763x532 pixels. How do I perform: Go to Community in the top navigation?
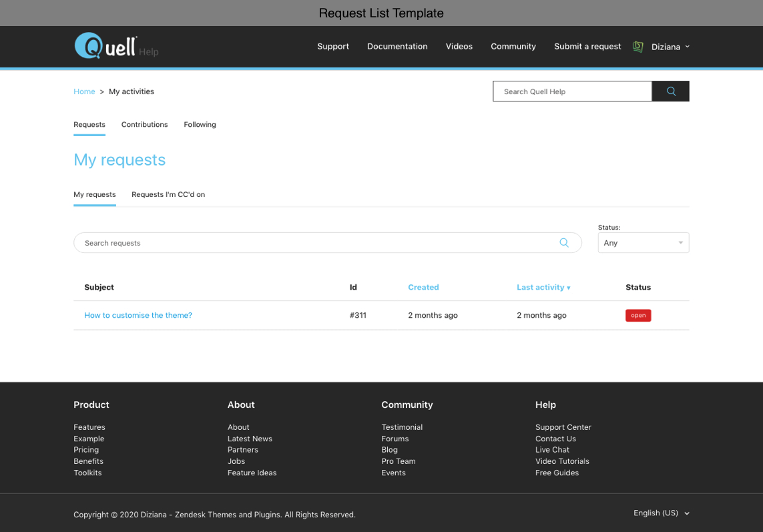click(x=513, y=47)
